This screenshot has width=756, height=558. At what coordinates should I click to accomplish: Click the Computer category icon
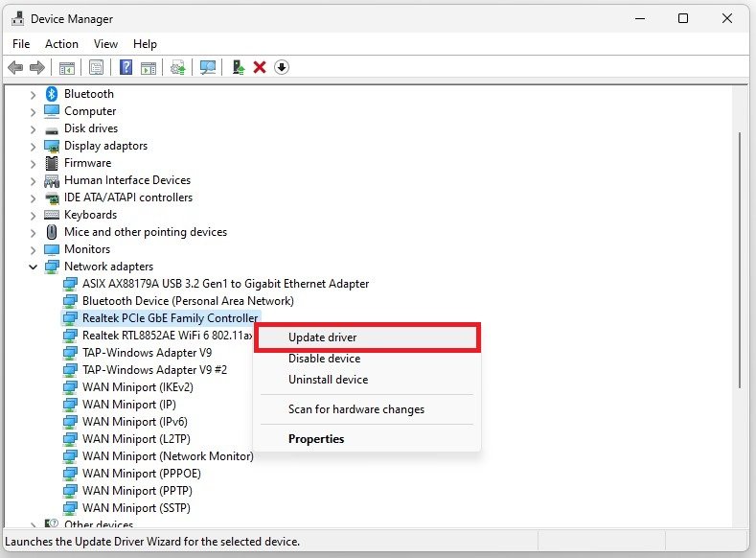(x=52, y=111)
